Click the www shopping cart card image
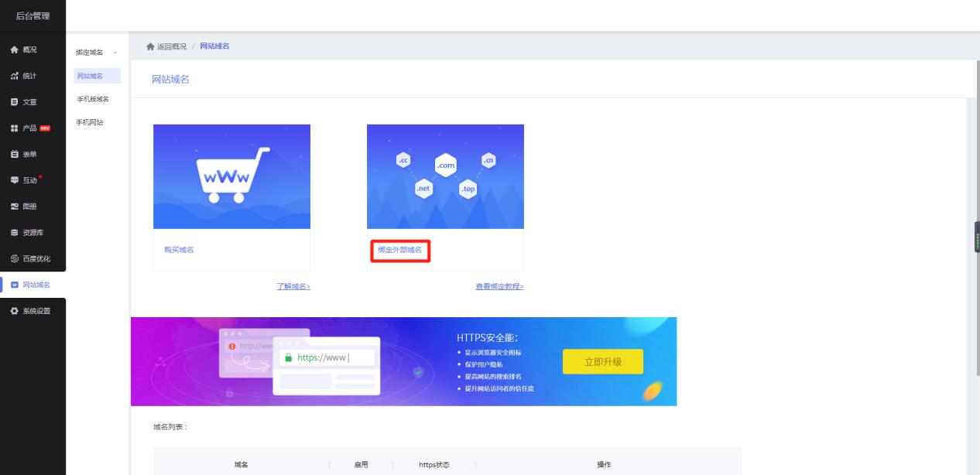 [x=232, y=176]
